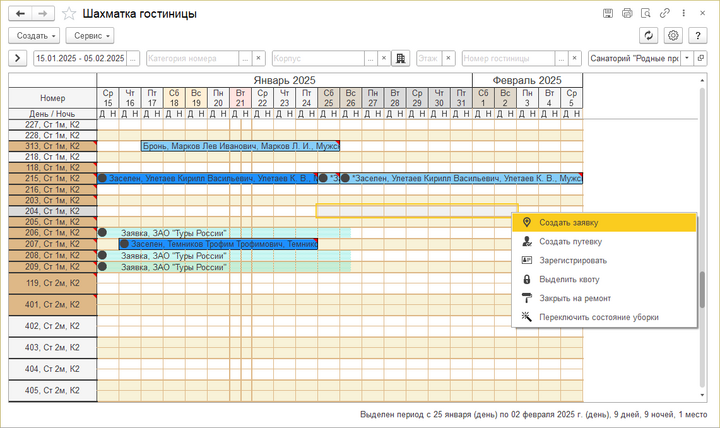Select room row 215, Ст 1м, К2
This screenshot has height=428, width=720.
click(52, 178)
